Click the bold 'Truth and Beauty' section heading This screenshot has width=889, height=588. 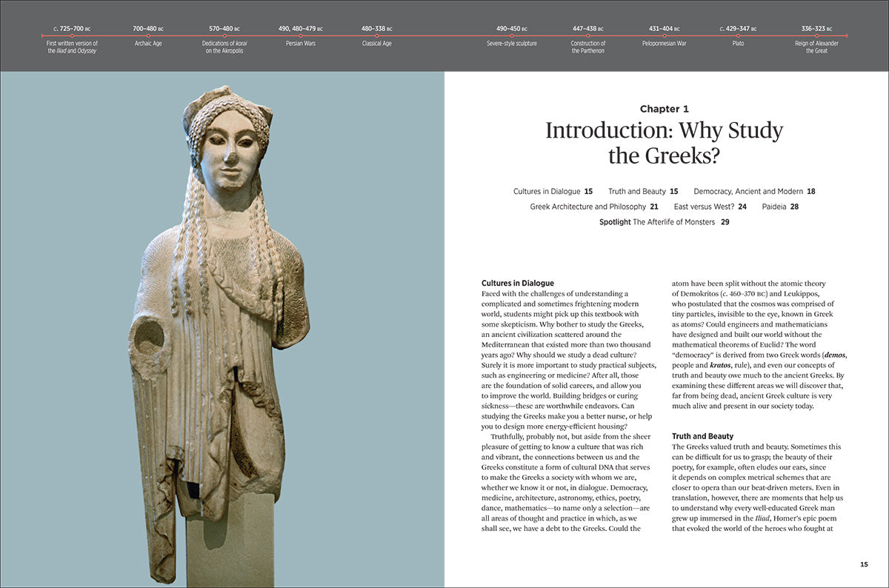(x=702, y=436)
